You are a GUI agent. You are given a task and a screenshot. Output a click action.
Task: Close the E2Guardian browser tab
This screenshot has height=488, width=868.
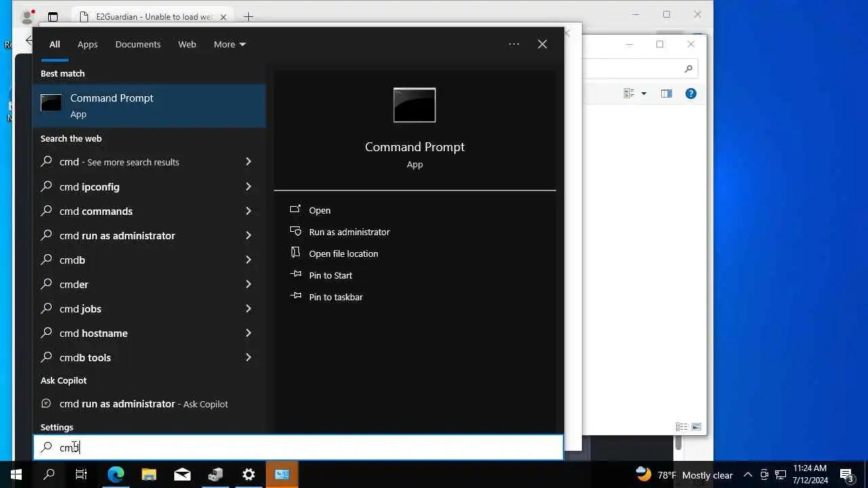click(223, 16)
